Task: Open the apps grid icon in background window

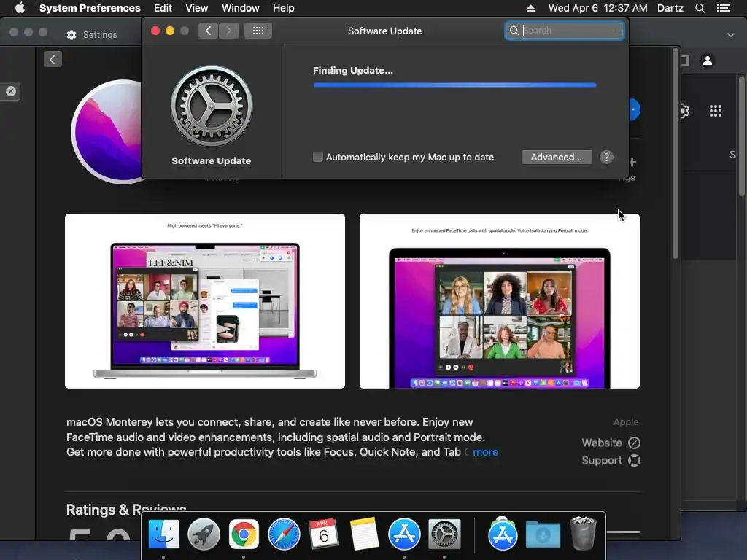Action: tap(716, 111)
